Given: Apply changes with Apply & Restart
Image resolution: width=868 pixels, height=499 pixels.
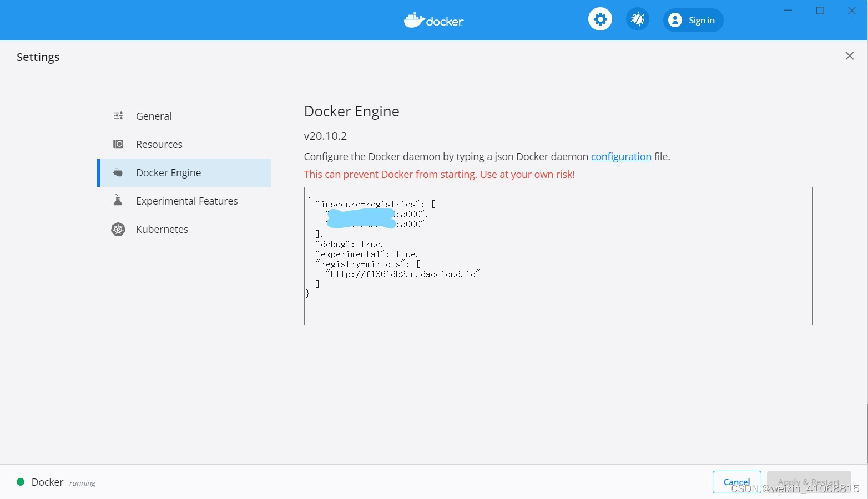Looking at the screenshot, I should 809,482.
